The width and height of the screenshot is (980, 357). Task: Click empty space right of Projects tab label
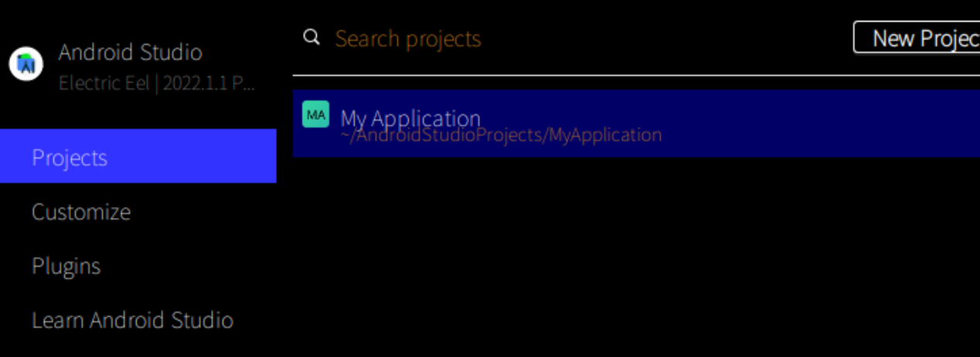pyautogui.click(x=192, y=156)
